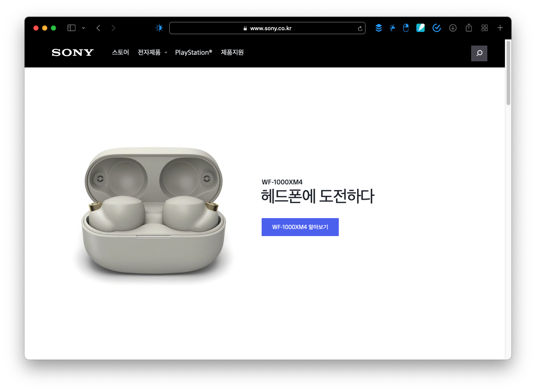Show Safari downloads
Image resolution: width=536 pixels, height=392 pixels.
click(x=453, y=28)
